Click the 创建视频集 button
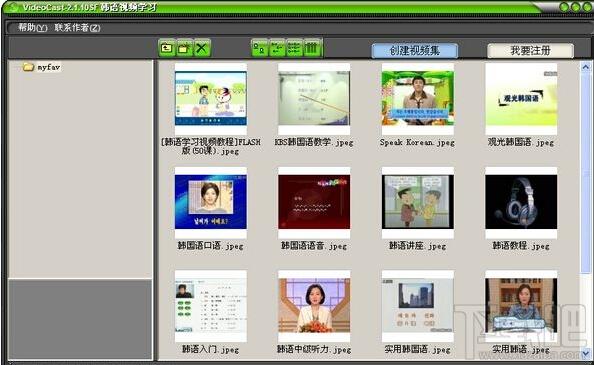This screenshot has width=594, height=365. [415, 50]
